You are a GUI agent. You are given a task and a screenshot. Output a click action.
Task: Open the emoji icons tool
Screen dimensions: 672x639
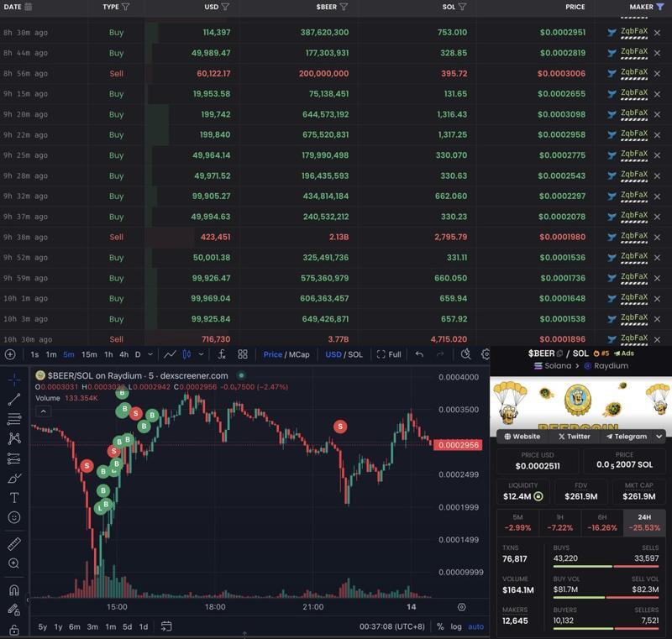pos(14,517)
